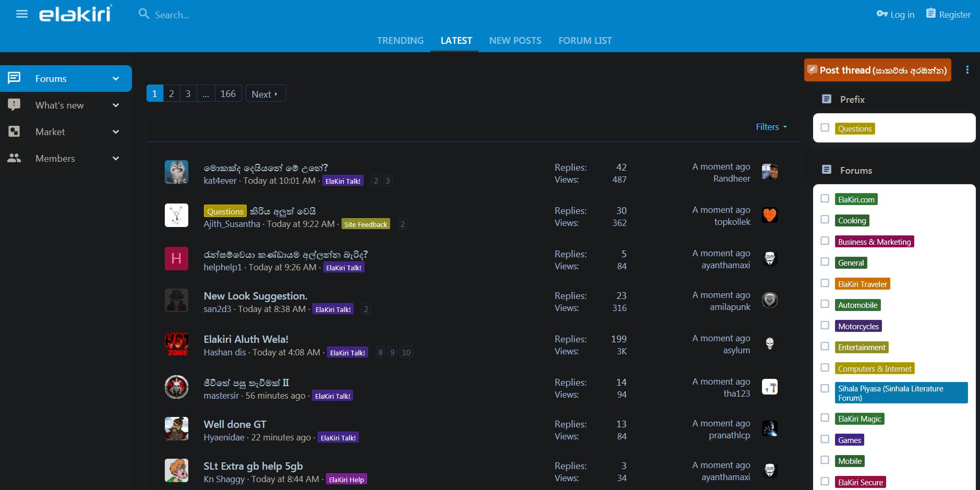Open the three-dot options menu icon

(x=967, y=70)
